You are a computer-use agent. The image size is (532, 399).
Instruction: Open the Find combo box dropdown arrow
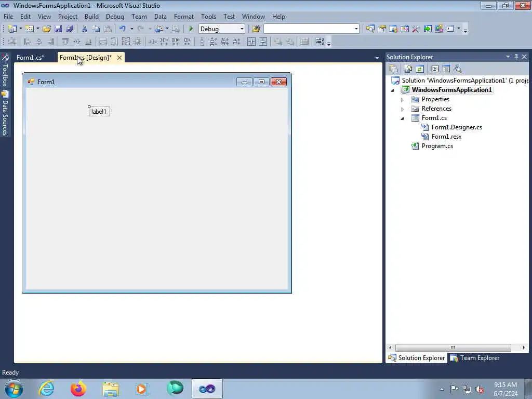(x=356, y=29)
